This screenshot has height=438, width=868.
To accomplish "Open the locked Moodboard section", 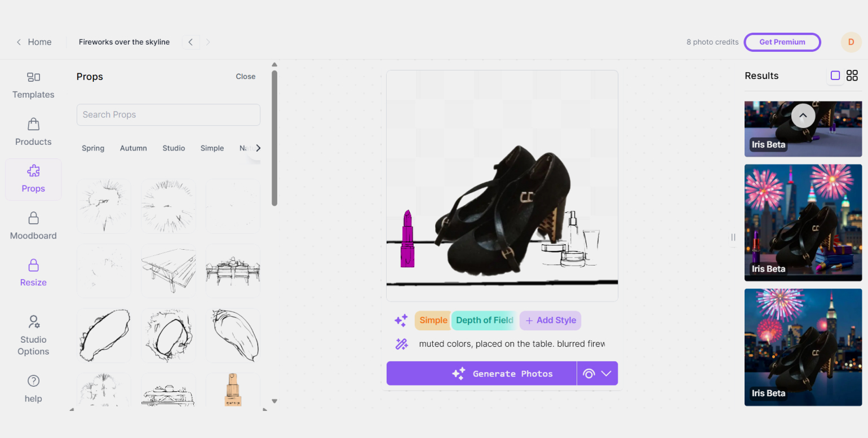I will coord(33,226).
